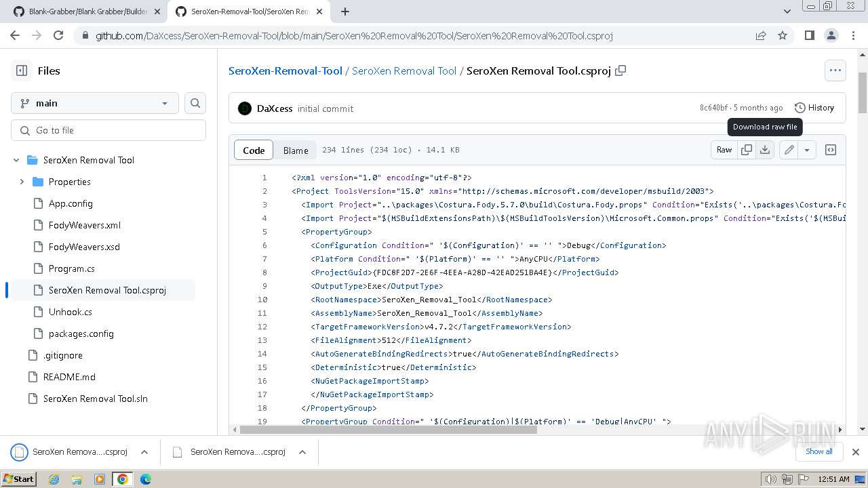Viewport: 868px width, 488px height.
Task: Open Chrome tab search chevron
Action: (x=787, y=12)
